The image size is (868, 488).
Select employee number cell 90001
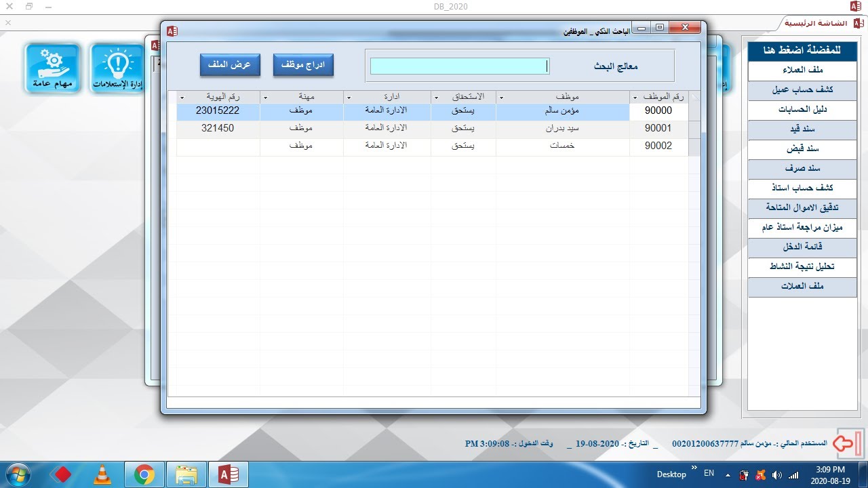tap(658, 129)
